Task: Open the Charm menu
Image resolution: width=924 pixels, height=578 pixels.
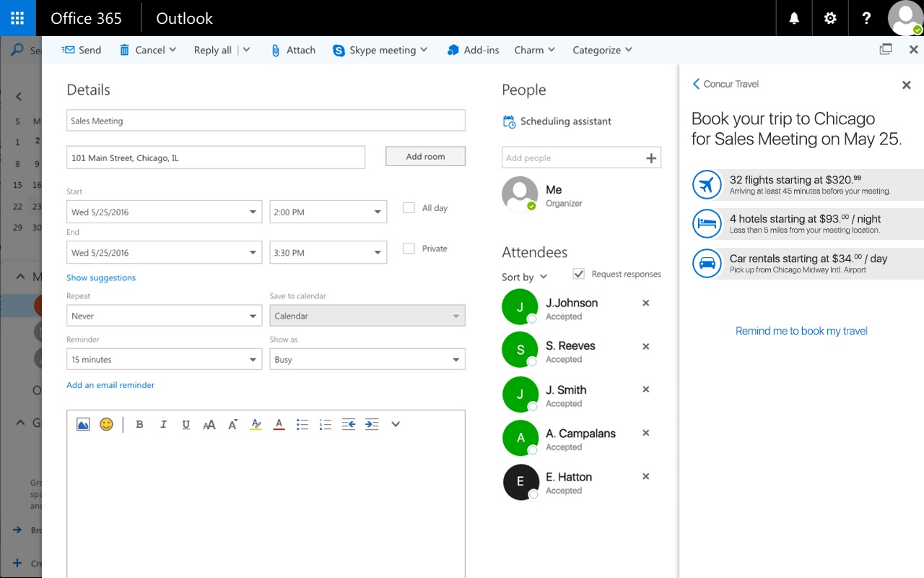Action: (x=535, y=50)
